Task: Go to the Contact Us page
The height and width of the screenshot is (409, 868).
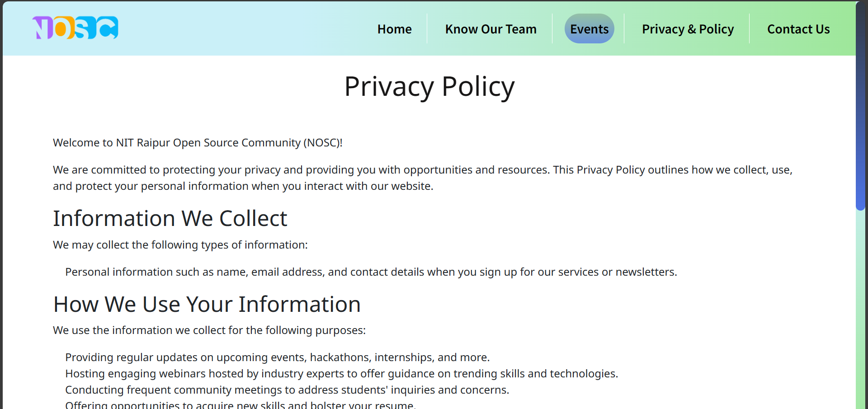Action: point(798,28)
